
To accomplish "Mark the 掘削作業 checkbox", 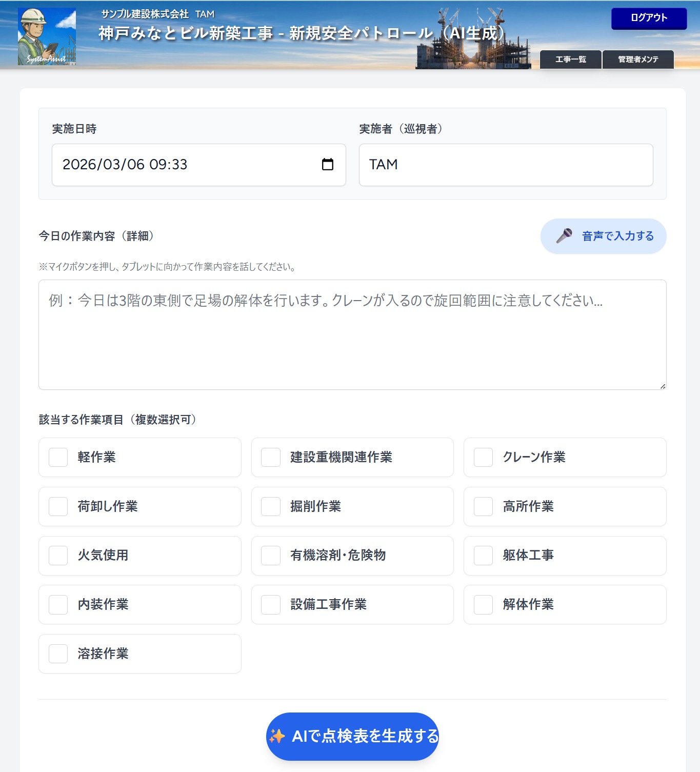I will click(x=271, y=506).
